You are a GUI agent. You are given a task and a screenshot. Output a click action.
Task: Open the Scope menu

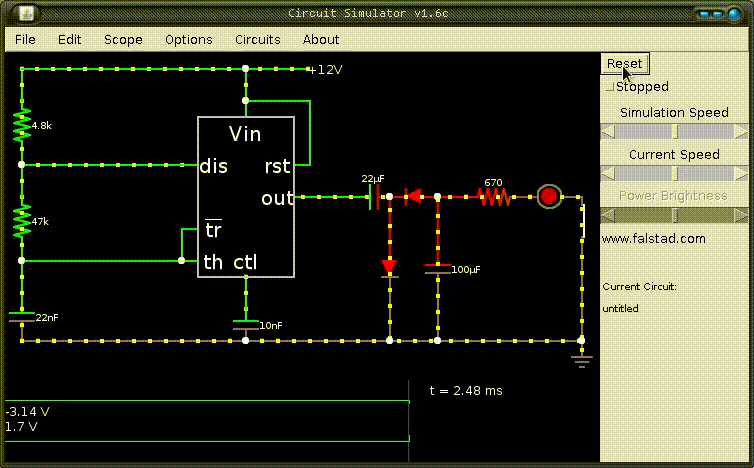123,39
